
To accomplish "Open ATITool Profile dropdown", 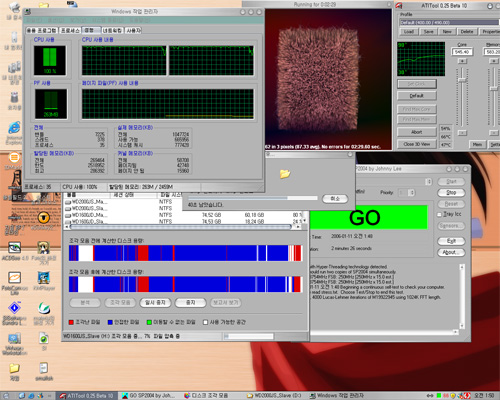I will (449, 22).
